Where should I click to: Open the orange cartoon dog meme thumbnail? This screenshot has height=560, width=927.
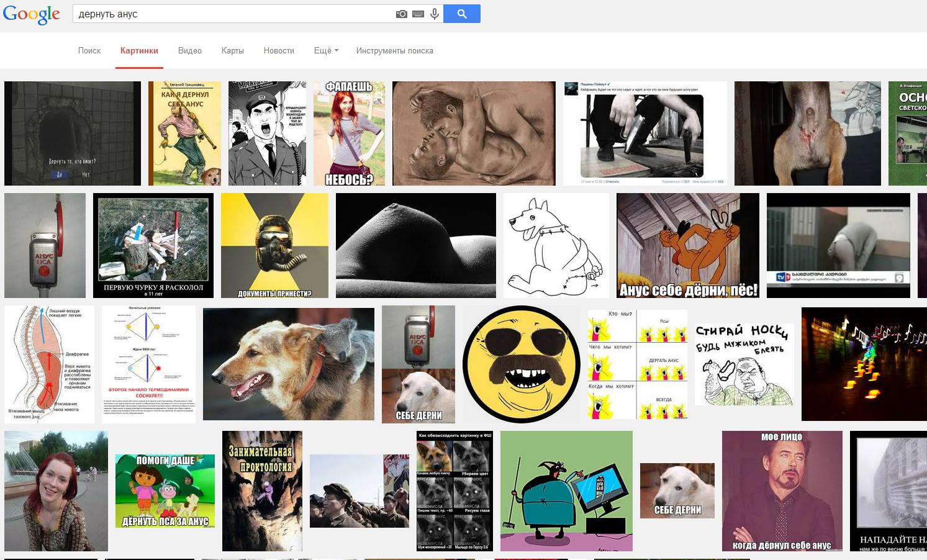click(x=688, y=246)
